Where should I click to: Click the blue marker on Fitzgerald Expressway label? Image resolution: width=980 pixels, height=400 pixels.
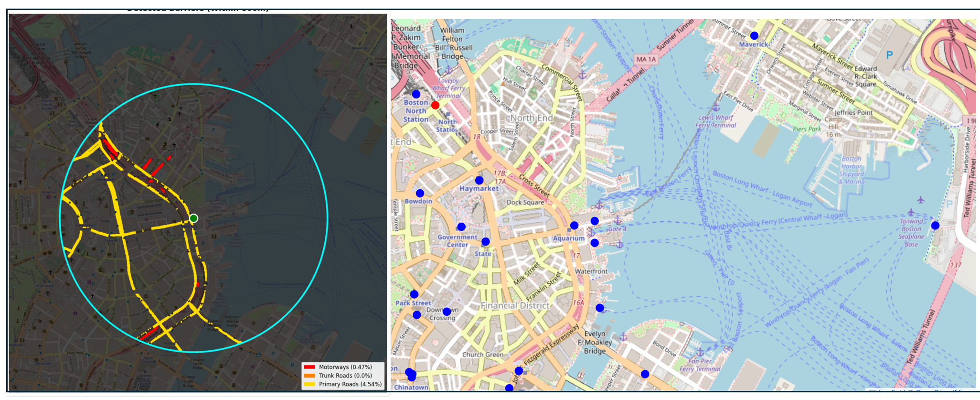point(519,370)
